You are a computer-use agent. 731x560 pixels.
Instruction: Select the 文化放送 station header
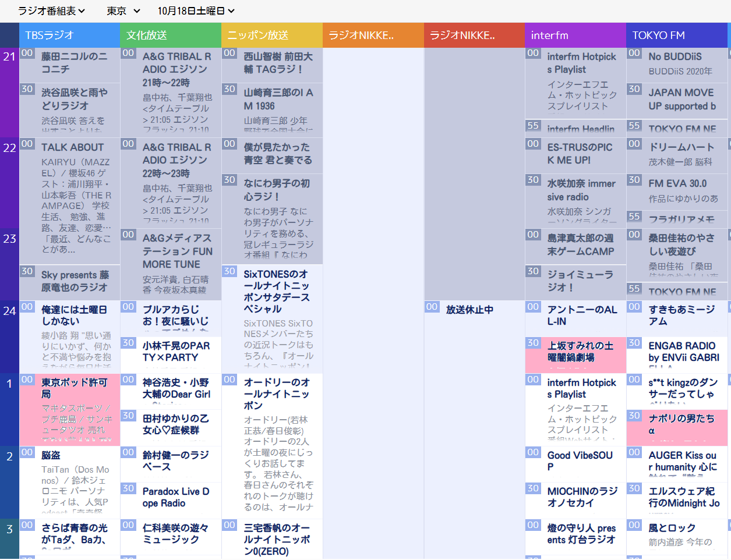coord(171,36)
